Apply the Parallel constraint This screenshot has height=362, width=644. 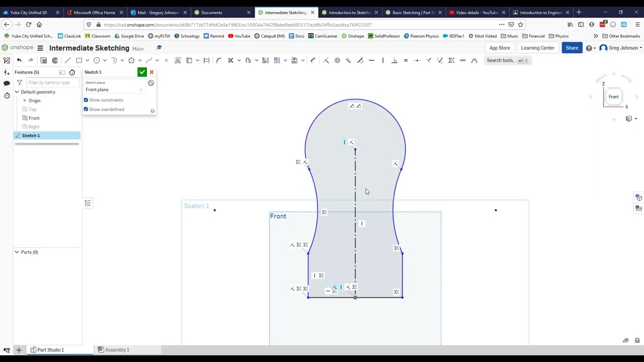tap(348, 60)
